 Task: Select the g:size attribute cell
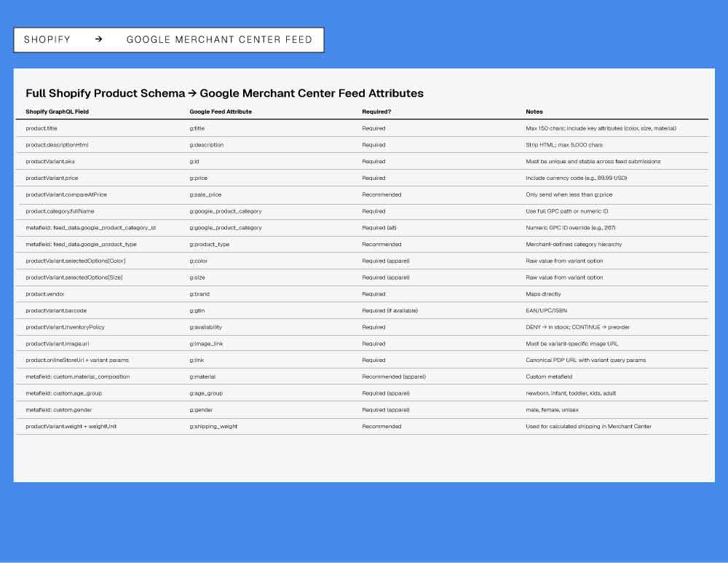[197, 277]
